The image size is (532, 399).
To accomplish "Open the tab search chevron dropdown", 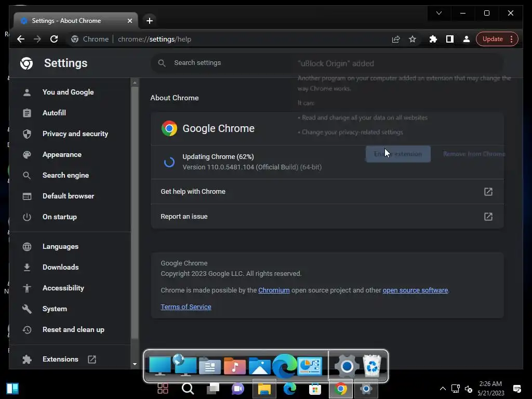I will tap(438, 13).
